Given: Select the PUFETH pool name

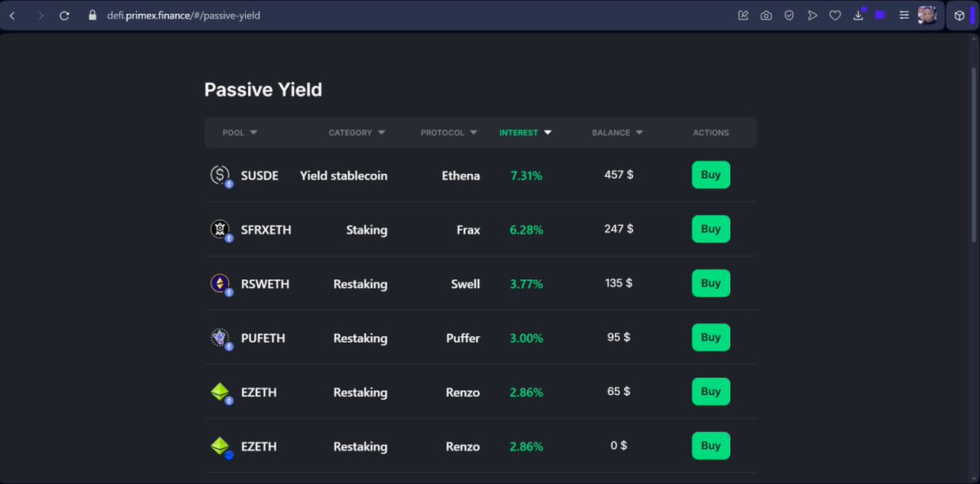Looking at the screenshot, I should coord(263,339).
